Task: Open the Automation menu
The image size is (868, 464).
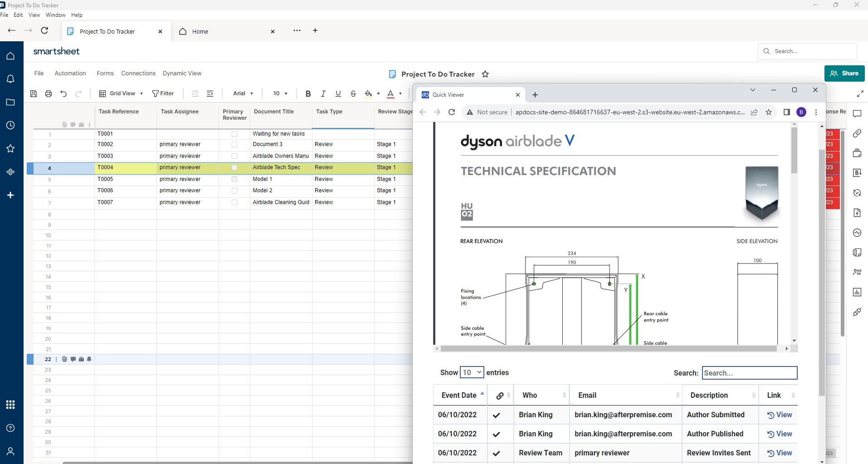Action: [70, 73]
